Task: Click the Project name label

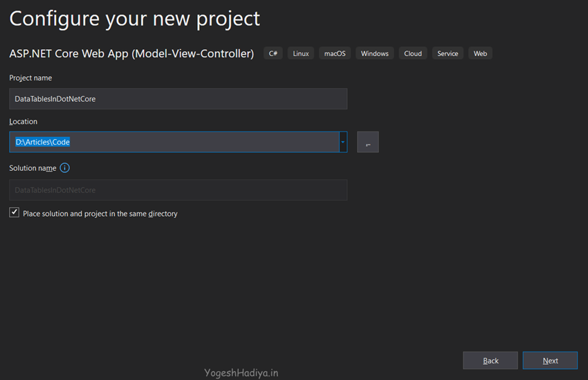Action: click(x=30, y=78)
